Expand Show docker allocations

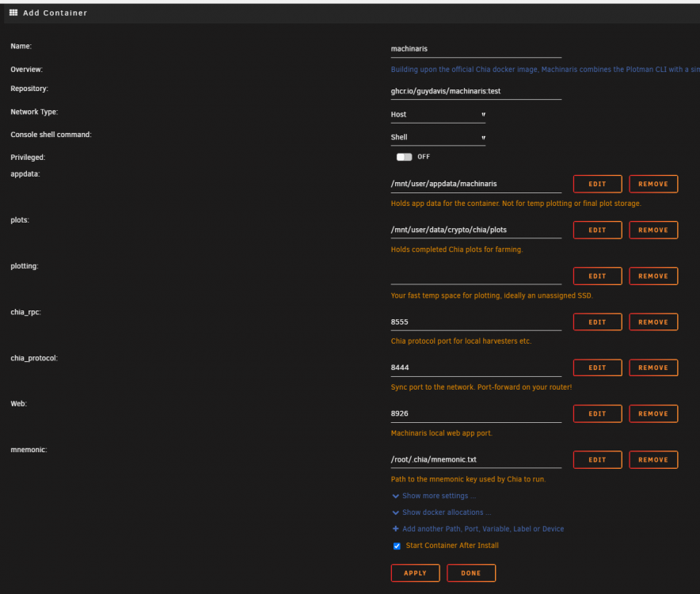coord(447,512)
